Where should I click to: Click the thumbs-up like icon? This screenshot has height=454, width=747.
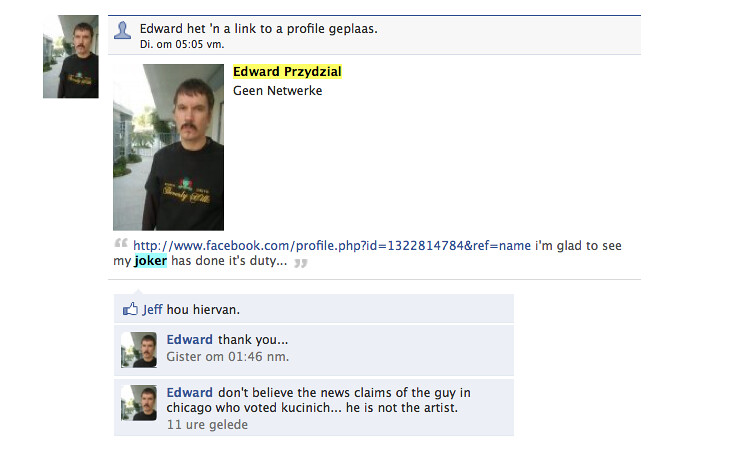pos(130,309)
